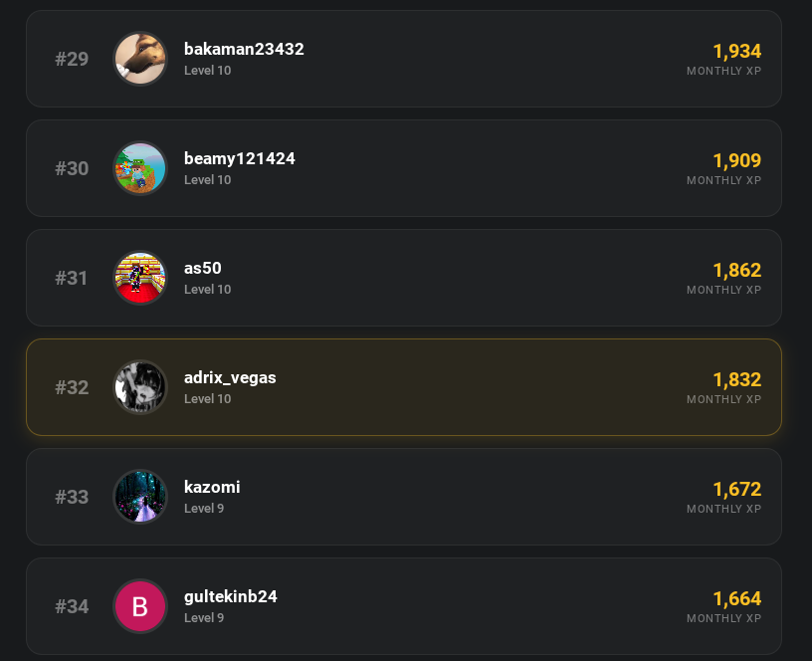Click the 1,862 monthly XP score
Image resolution: width=812 pixels, height=661 pixels.
[736, 270]
